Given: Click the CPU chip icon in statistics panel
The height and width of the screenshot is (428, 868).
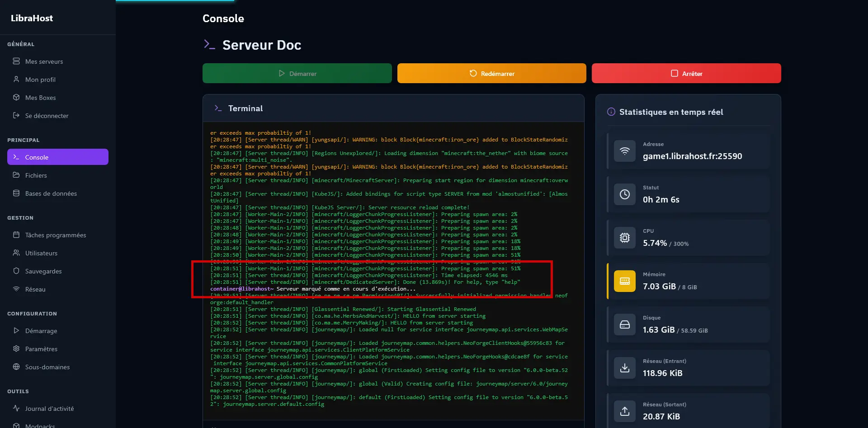Looking at the screenshot, I should (625, 238).
